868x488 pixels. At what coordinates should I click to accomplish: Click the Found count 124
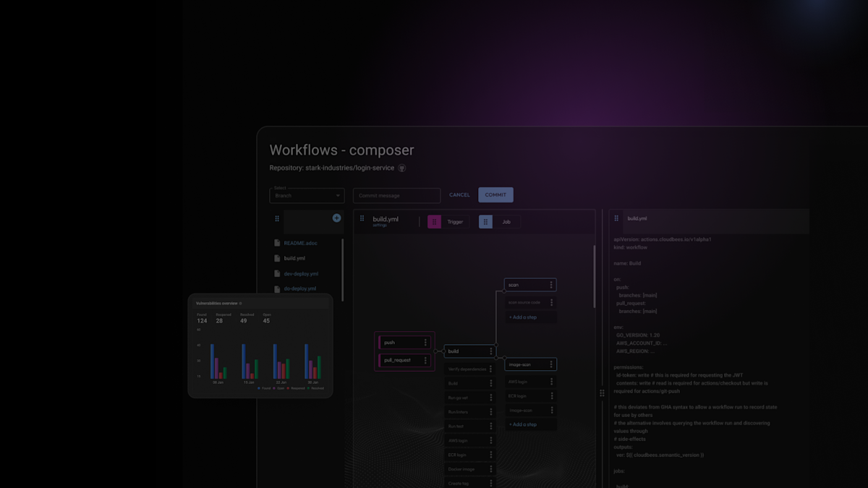tap(202, 321)
